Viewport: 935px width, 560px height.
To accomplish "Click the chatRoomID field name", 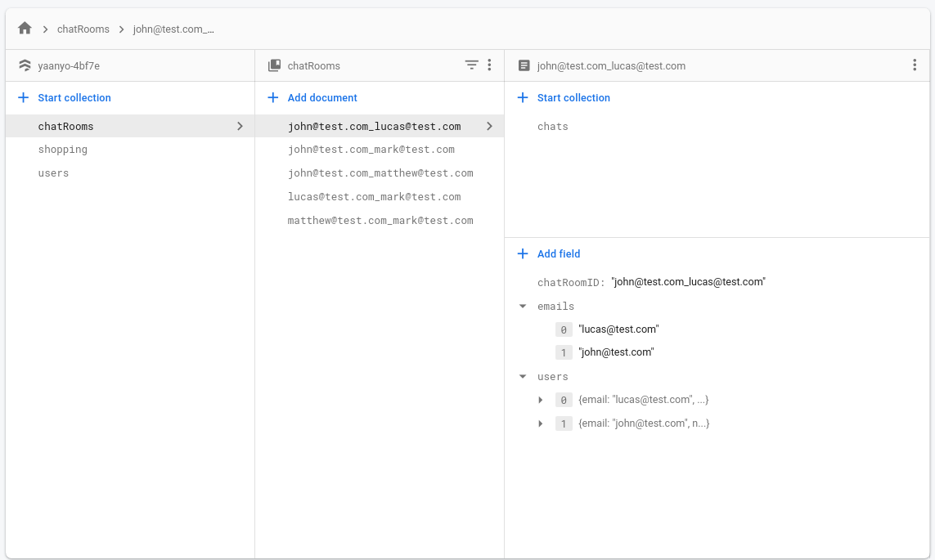I will pos(571,282).
